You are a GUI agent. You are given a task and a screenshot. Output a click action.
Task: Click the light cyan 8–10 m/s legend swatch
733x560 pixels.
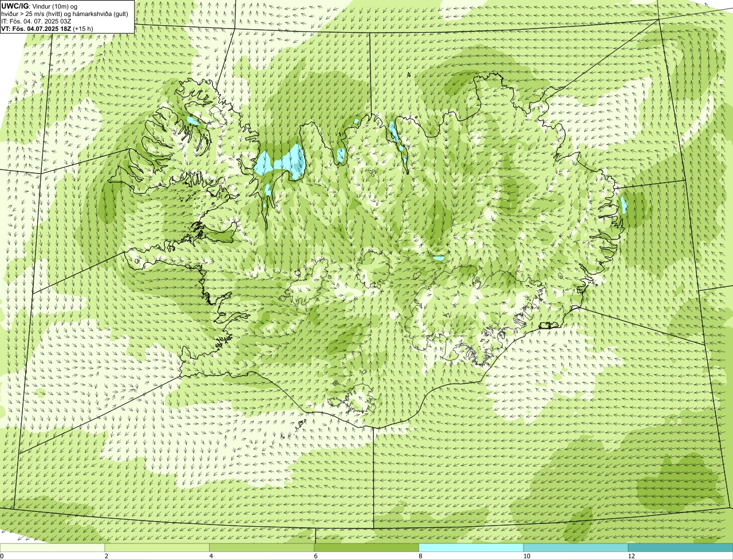[471, 547]
